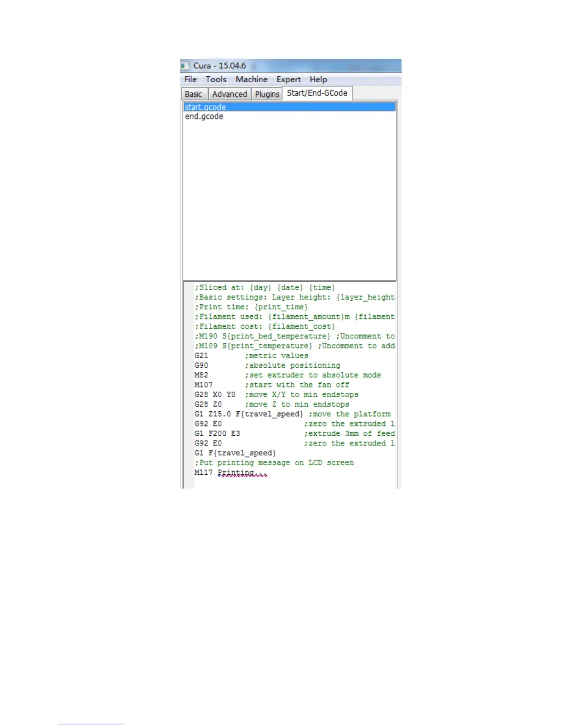Switch to the Advanced tab
This screenshot has width=563, height=728.
230,94
